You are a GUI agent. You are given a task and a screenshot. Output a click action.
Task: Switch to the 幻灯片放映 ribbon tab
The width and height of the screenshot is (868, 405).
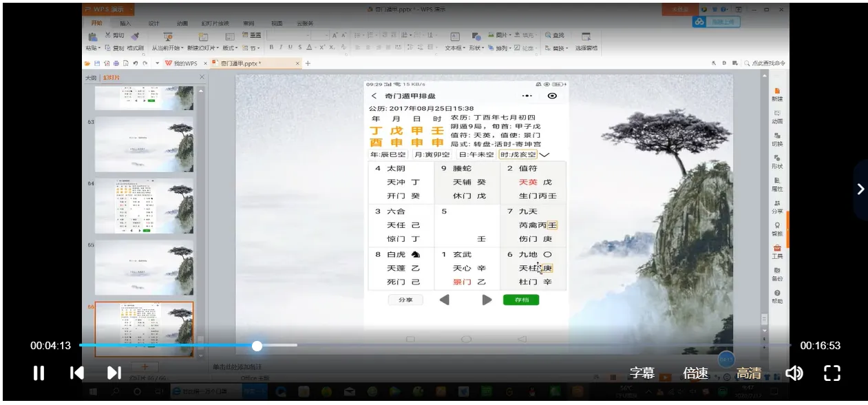click(215, 23)
